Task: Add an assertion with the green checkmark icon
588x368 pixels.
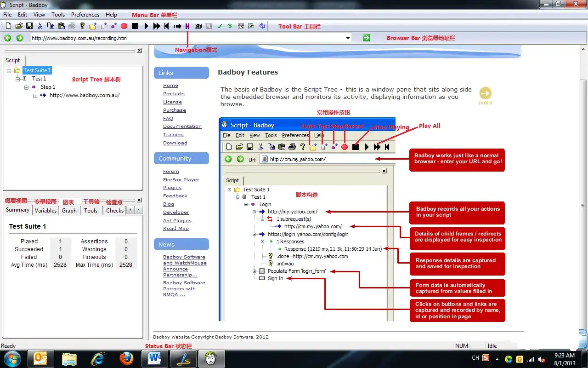Action: [220, 26]
